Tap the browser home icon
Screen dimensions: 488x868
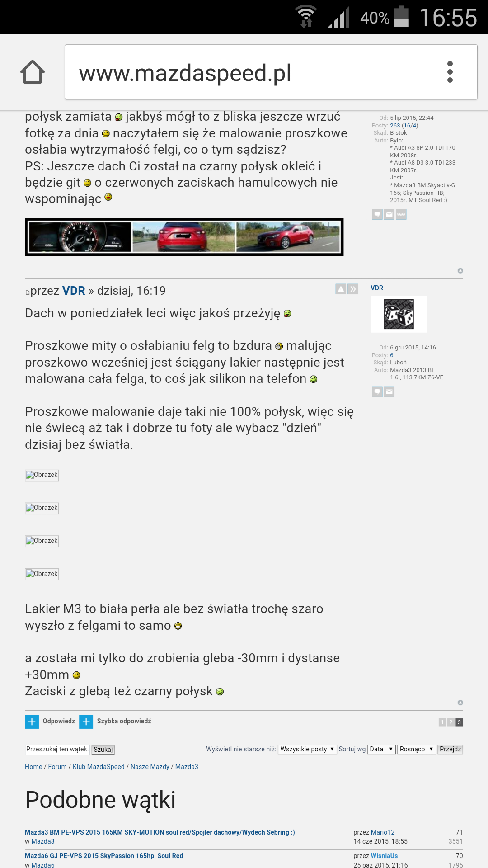point(33,72)
